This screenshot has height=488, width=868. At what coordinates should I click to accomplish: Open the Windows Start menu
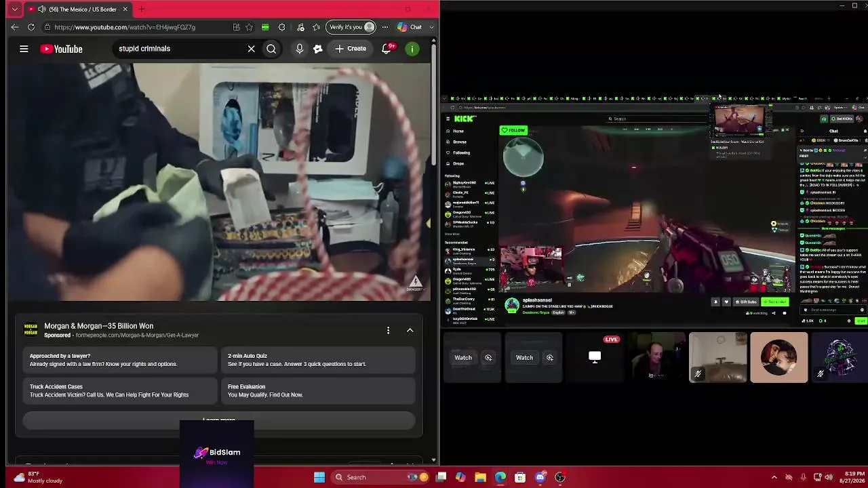(x=319, y=477)
